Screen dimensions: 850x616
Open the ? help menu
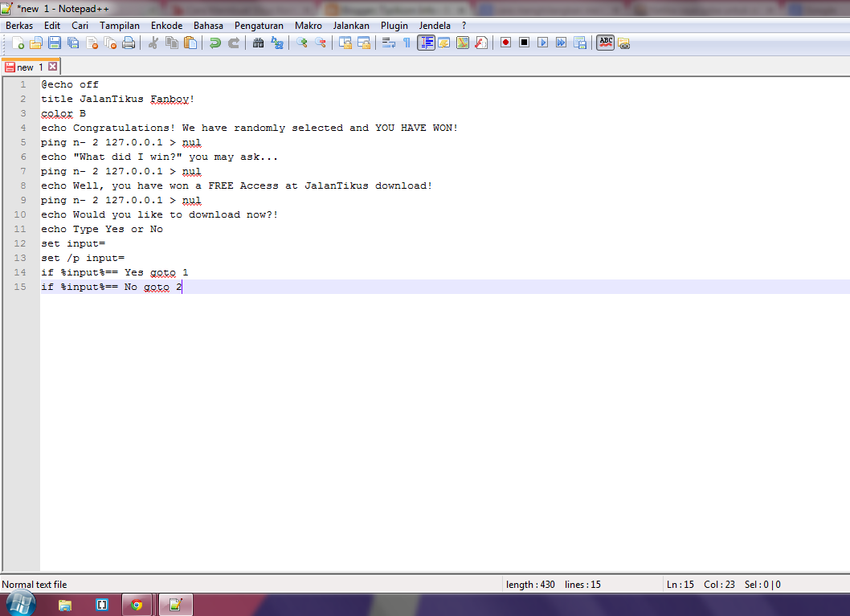pyautogui.click(x=464, y=26)
